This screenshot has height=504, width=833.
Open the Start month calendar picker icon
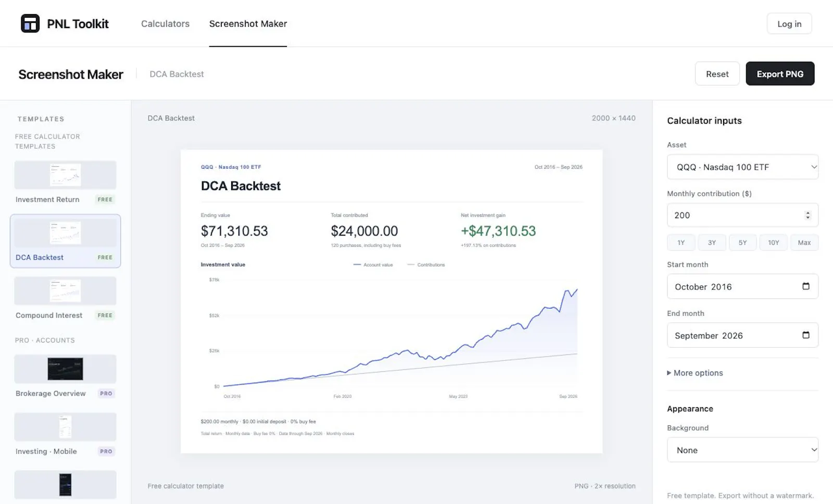806,286
